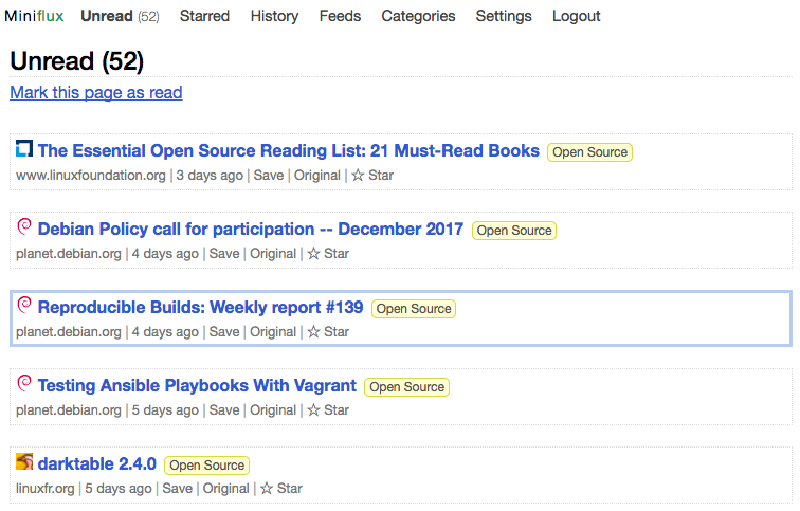The width and height of the screenshot is (800, 511).
Task: Open the darktable 2.4.0 article
Action: click(x=97, y=464)
